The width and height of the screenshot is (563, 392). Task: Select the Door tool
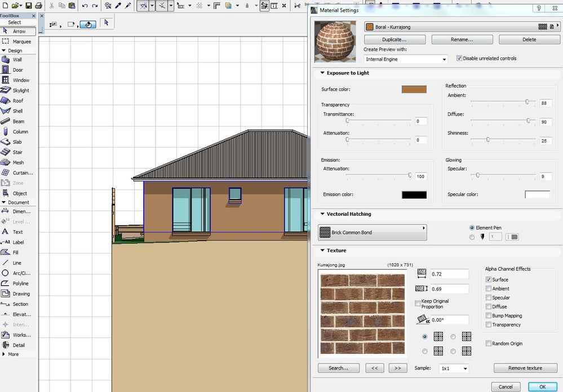[18, 70]
